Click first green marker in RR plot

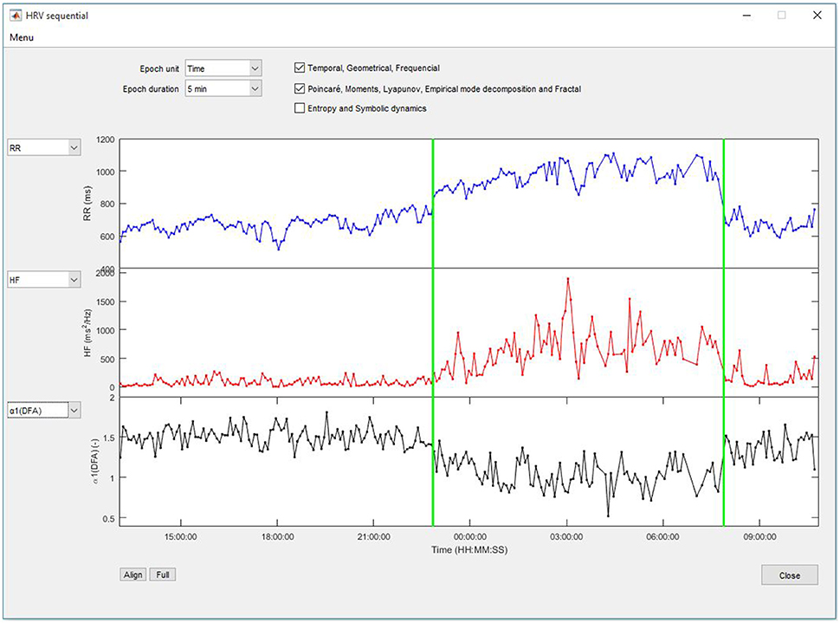433,204
